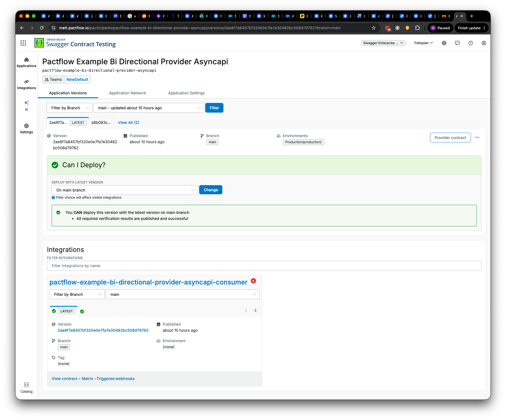Click the blue Filter button
506x420 pixels.
pyautogui.click(x=214, y=108)
